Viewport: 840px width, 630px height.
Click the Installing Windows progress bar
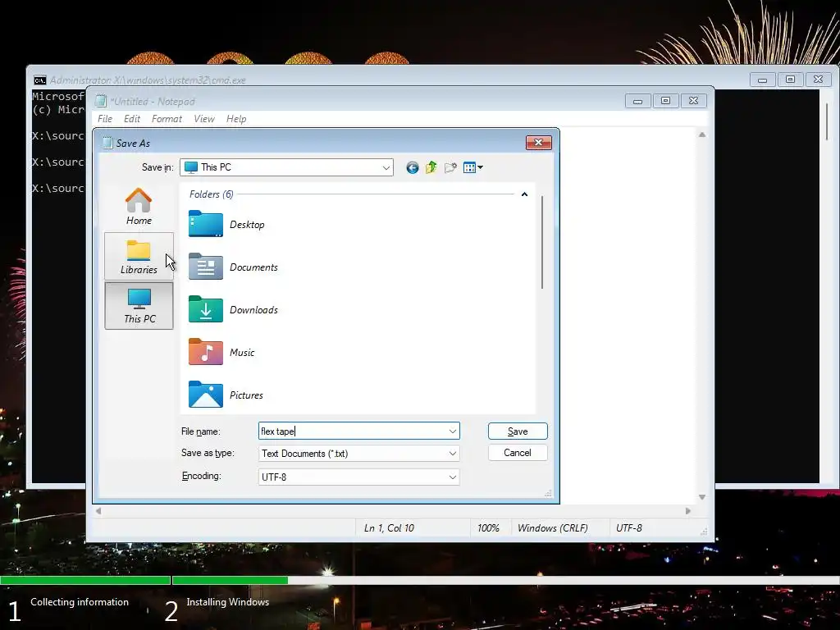pyautogui.click(x=505, y=580)
